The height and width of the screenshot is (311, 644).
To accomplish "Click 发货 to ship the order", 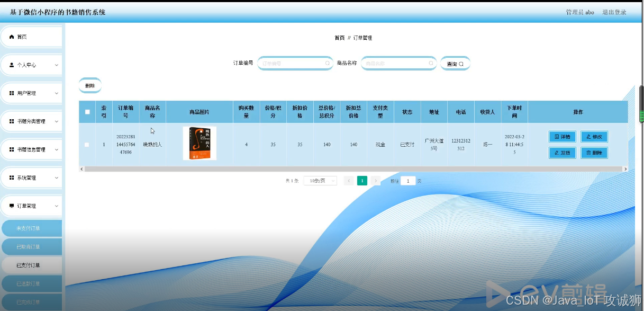I will coord(562,153).
